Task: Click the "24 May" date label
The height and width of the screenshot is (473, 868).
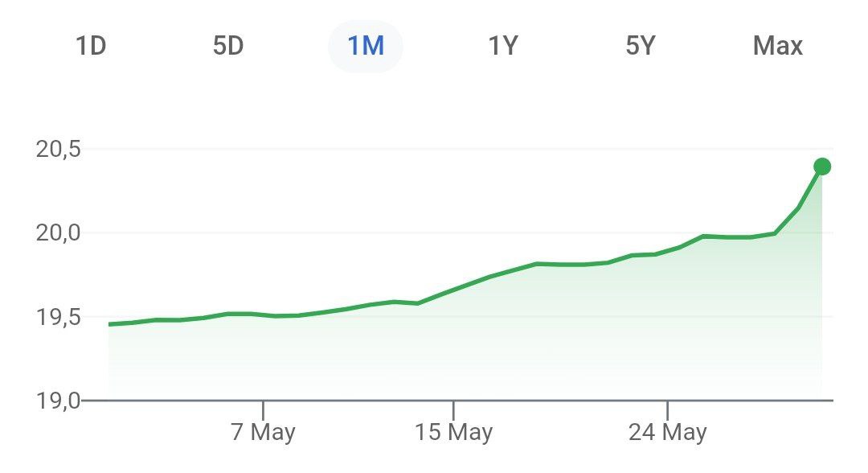Action: coord(667,433)
